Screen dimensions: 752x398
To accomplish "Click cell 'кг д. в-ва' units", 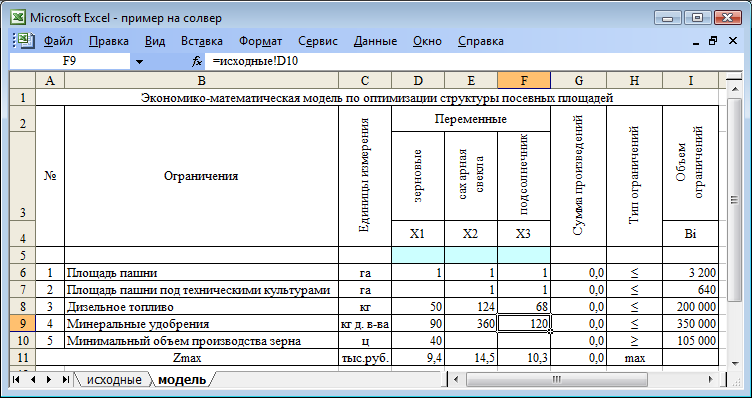I will click(365, 324).
